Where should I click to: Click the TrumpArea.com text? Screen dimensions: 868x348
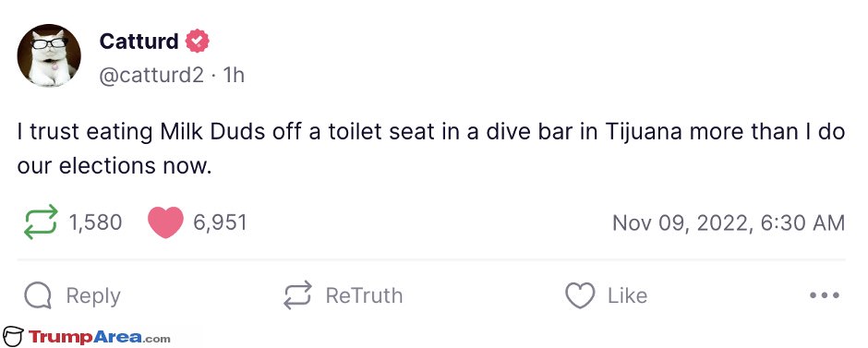point(99,337)
